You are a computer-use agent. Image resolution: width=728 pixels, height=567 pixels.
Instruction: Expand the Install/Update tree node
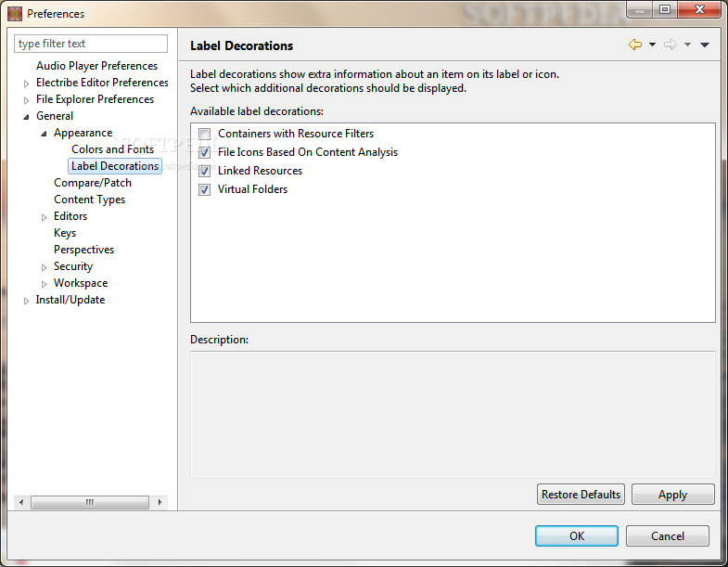point(27,302)
